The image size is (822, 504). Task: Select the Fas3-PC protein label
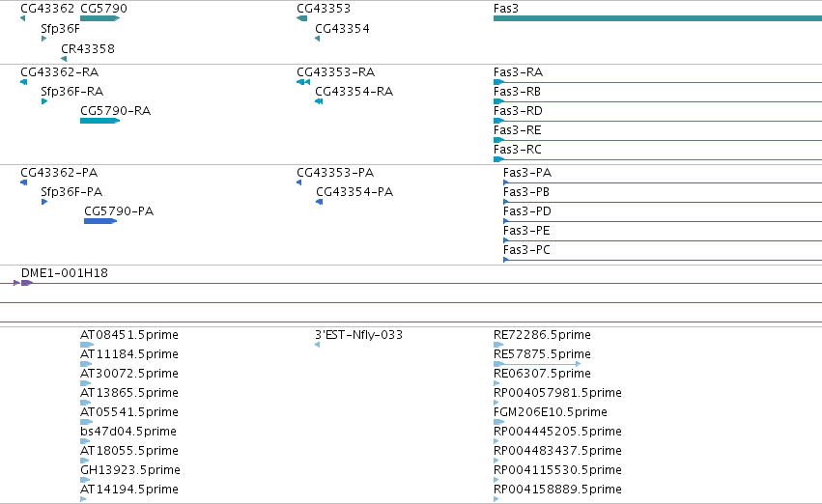click(x=526, y=250)
